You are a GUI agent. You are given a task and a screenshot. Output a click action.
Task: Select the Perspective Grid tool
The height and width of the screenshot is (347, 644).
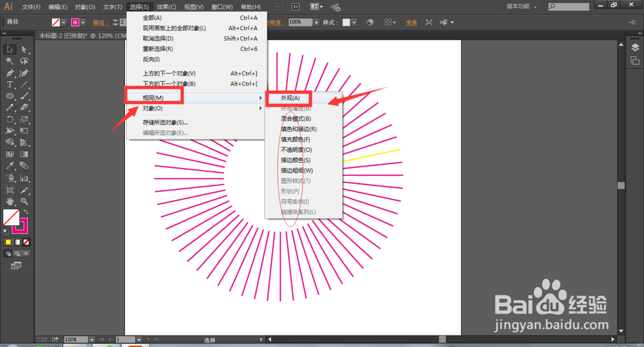coord(24,142)
